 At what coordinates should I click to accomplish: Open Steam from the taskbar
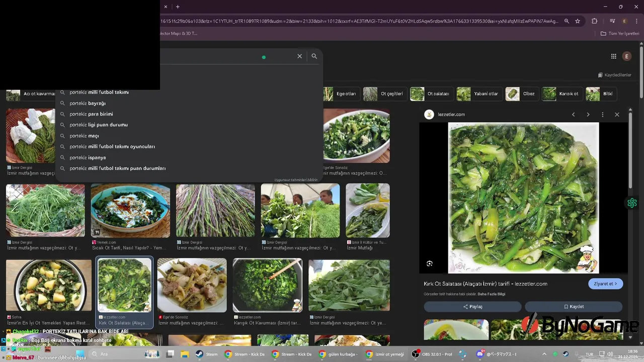[206, 354]
